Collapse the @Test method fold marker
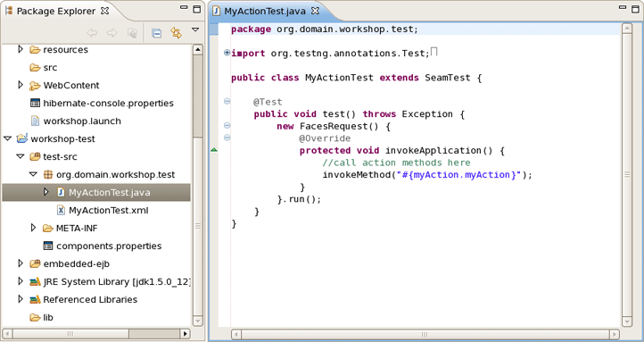 click(x=227, y=101)
